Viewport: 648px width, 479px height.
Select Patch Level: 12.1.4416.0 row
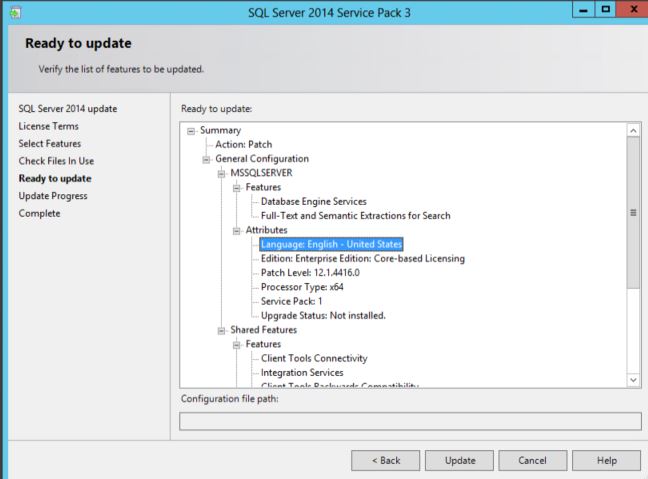310,273
